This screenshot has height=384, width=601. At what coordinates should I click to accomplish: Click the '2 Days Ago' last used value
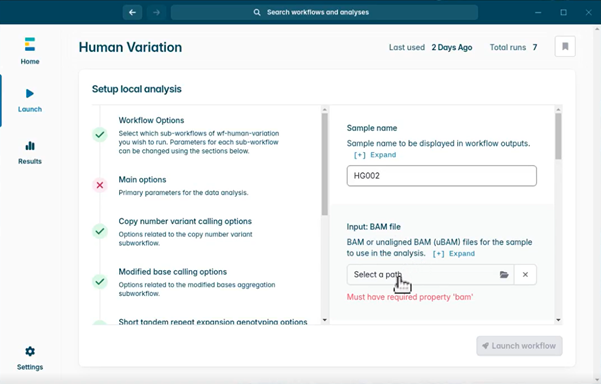(452, 47)
